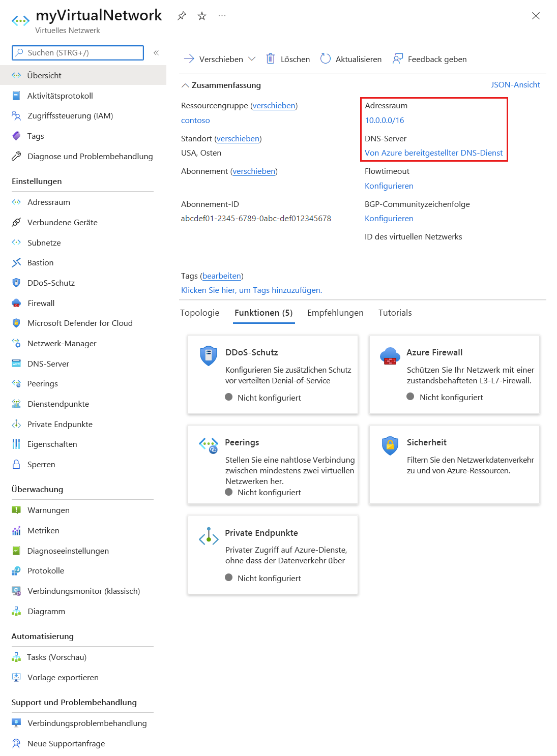Click the DDoS-Schutz shield icon in sidebar

coord(16,283)
